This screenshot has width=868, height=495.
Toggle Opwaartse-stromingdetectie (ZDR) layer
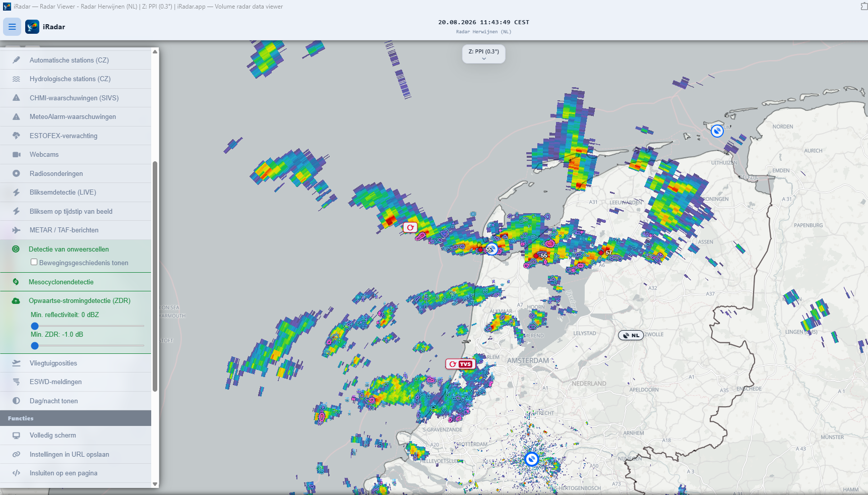tap(76, 301)
